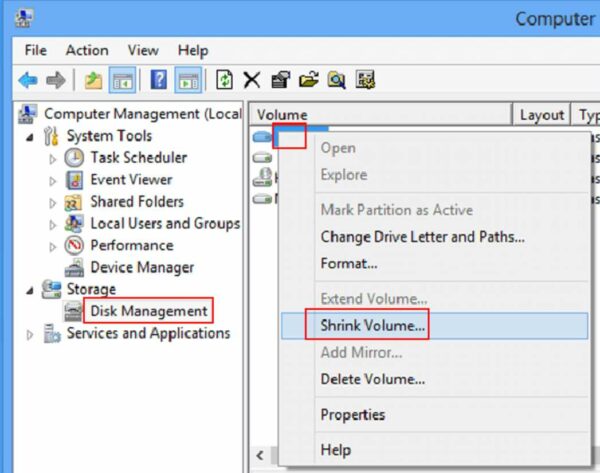Viewport: 600px width, 473px height.
Task: Click the Up one level folder icon
Action: (x=93, y=80)
